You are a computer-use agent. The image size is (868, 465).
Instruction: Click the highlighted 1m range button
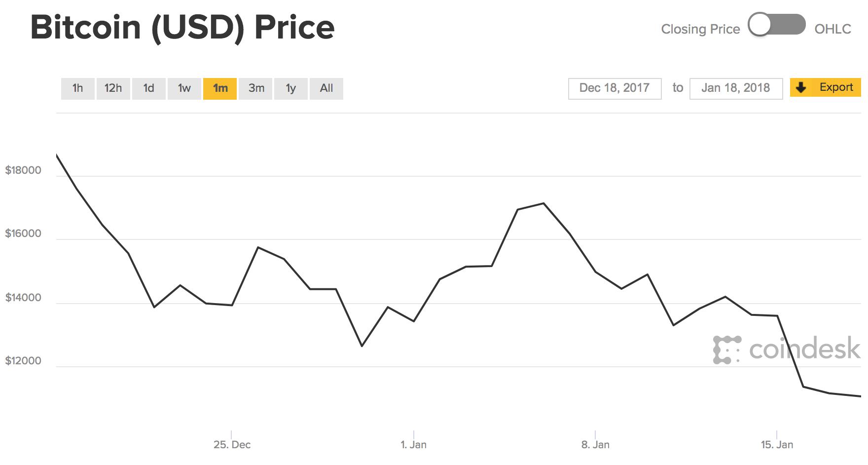click(x=220, y=88)
